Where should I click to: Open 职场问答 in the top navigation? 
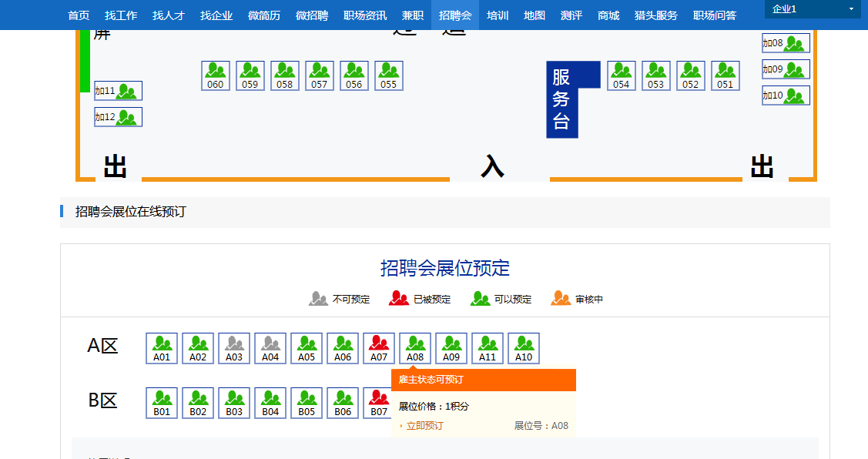[715, 15]
